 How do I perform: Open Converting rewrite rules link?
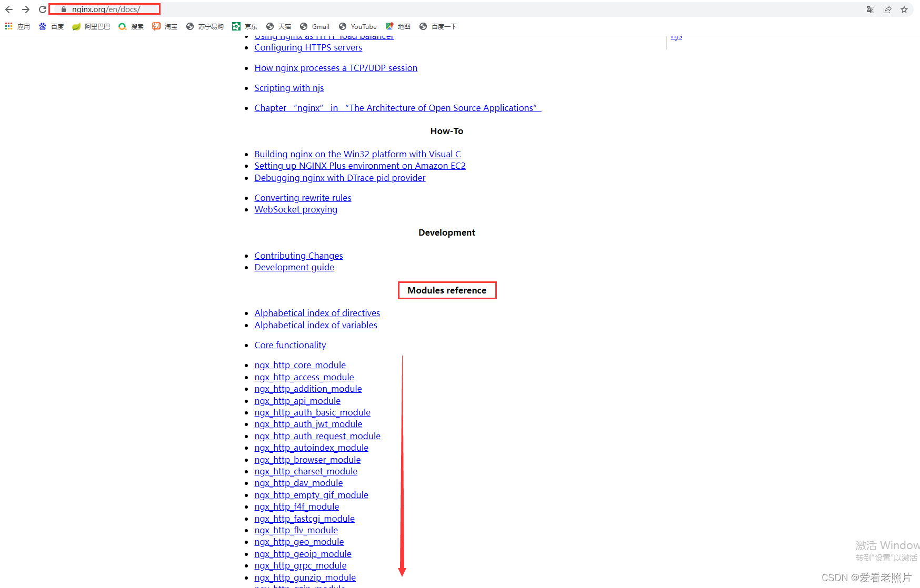(303, 198)
